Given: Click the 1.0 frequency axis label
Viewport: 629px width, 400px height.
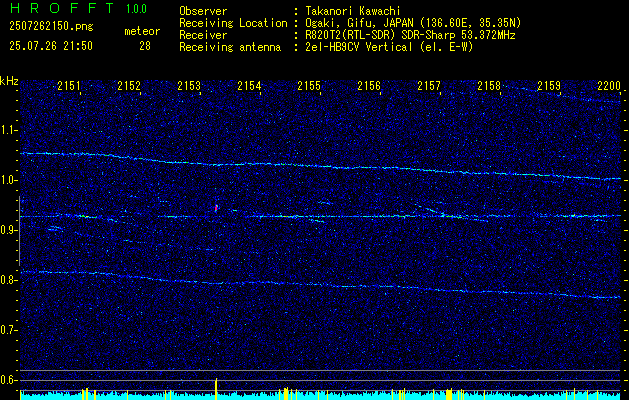Looking at the screenshot, I should 8,180.
